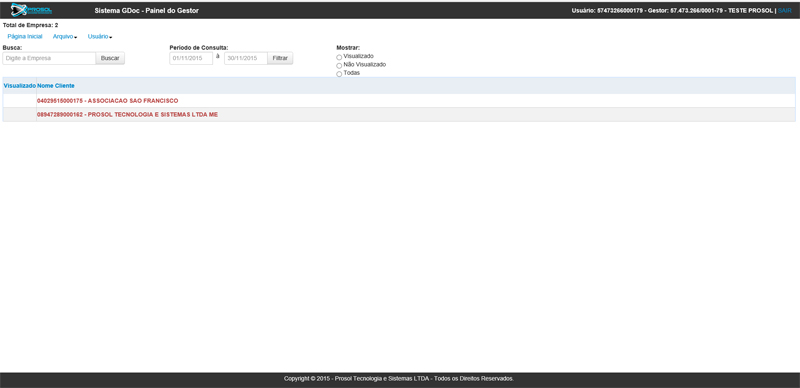The height and width of the screenshot is (388, 800).
Task: Select the Visualizado radio option
Action: (339, 57)
